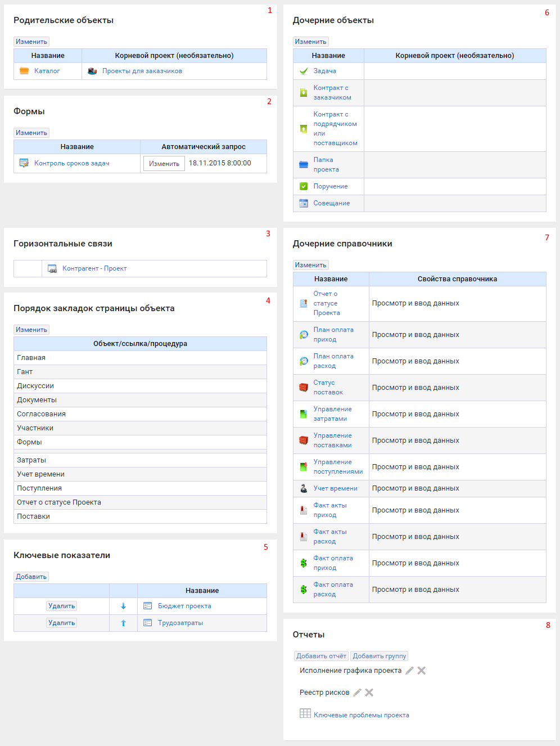Screen dimensions: 560x746
Task: Click the pencil icon next to Исполнение графика проекта
Action: (409, 671)
